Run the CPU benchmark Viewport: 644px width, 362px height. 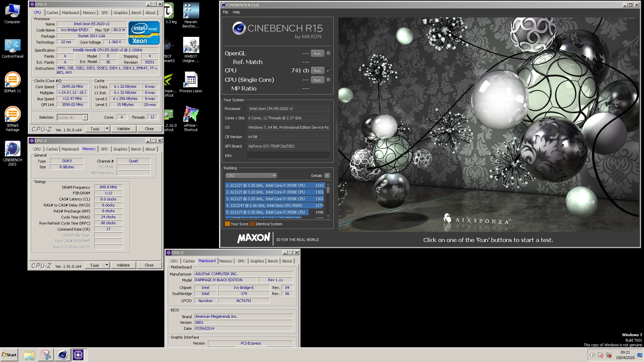pyautogui.click(x=317, y=71)
